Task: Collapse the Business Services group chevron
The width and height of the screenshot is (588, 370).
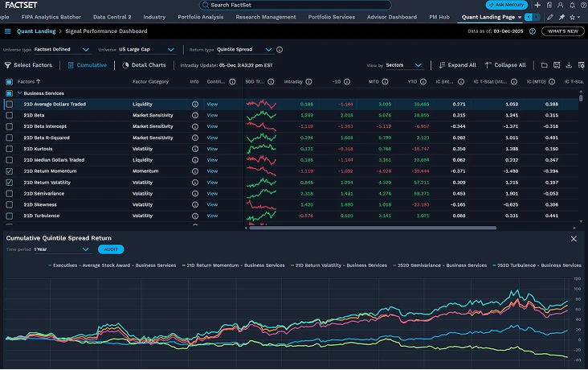Action: click(20, 93)
